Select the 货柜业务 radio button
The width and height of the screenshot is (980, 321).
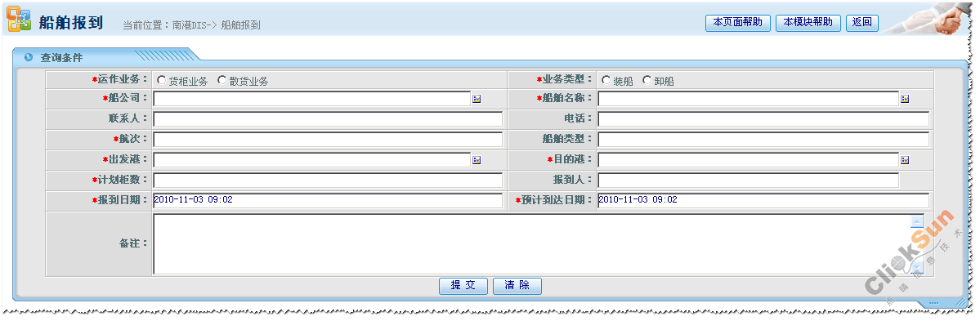click(161, 80)
